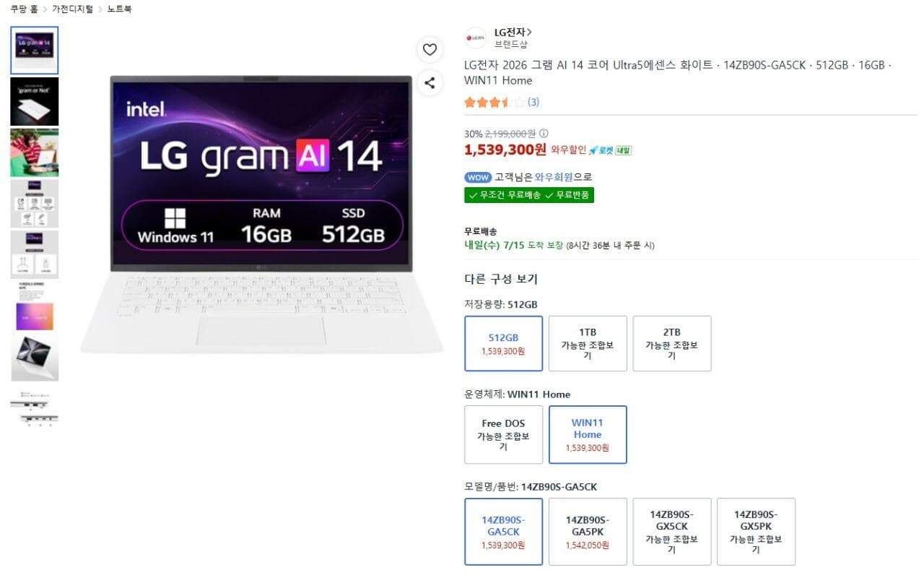Show the laptop side ports thumbnail

pos(35,408)
